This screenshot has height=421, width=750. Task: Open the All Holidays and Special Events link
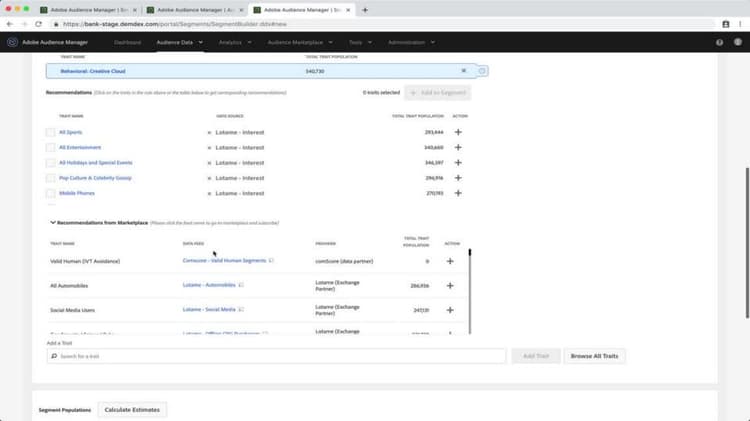pos(96,163)
